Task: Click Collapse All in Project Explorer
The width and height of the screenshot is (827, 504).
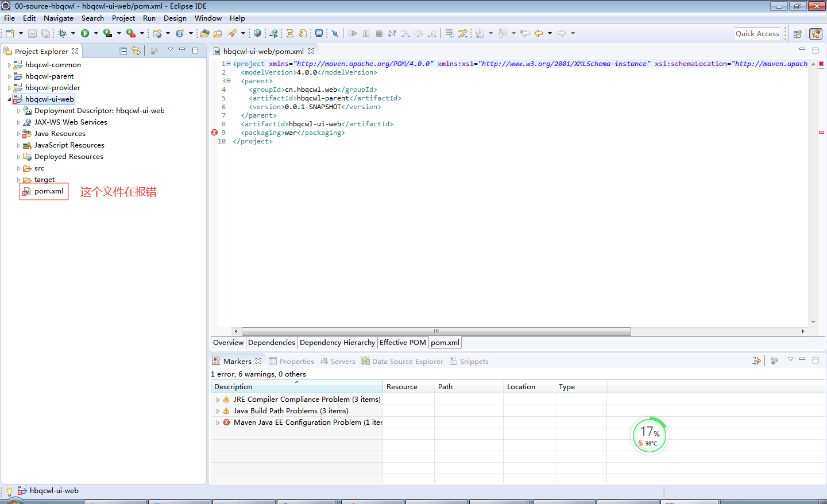Action: coord(123,51)
